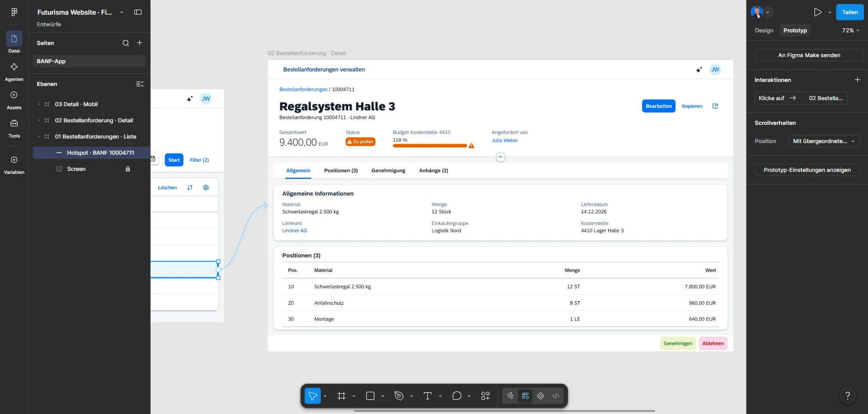Open the Assets sidebar panel
Viewport: 868px width, 414px height.
click(x=14, y=100)
